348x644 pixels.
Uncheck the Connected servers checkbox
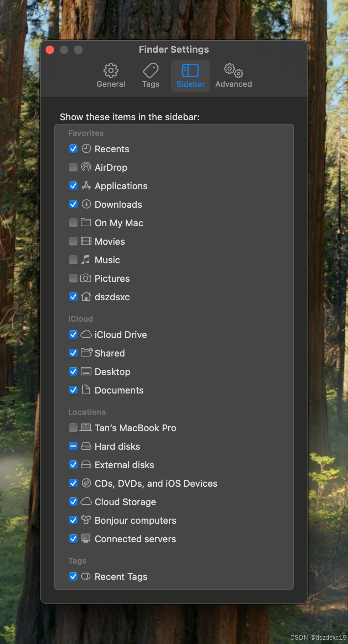pos(73,539)
